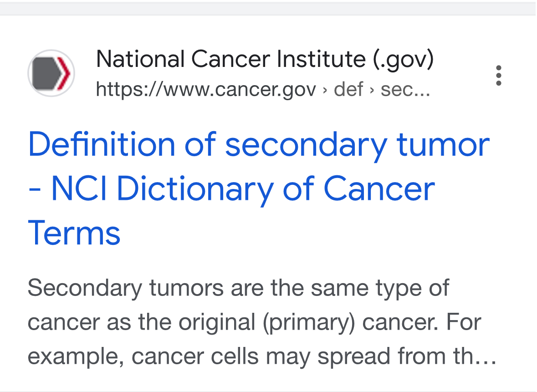The width and height of the screenshot is (537, 392).
Task: Click the truncated snippet line ending 'from th…'
Action: pos(262,357)
